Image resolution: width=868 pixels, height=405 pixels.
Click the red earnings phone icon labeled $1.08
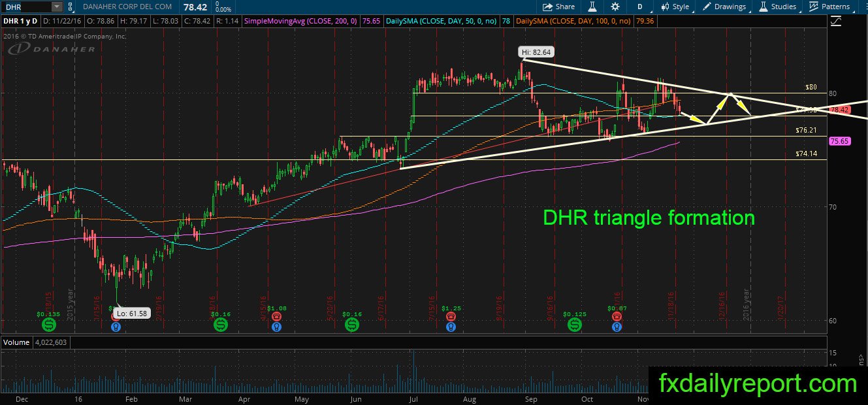click(276, 316)
